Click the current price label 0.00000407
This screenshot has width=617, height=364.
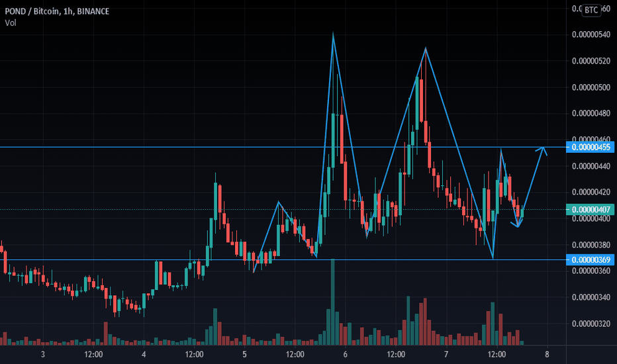[591, 209]
